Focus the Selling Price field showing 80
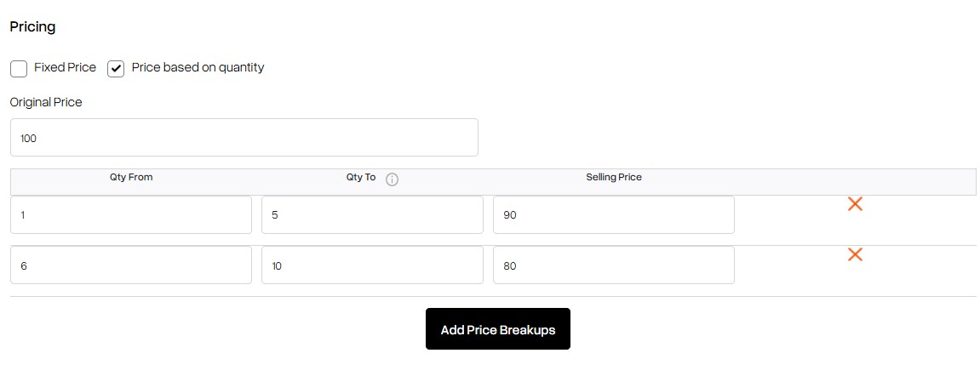Screen dimensions: 980x376 pyautogui.click(x=614, y=265)
